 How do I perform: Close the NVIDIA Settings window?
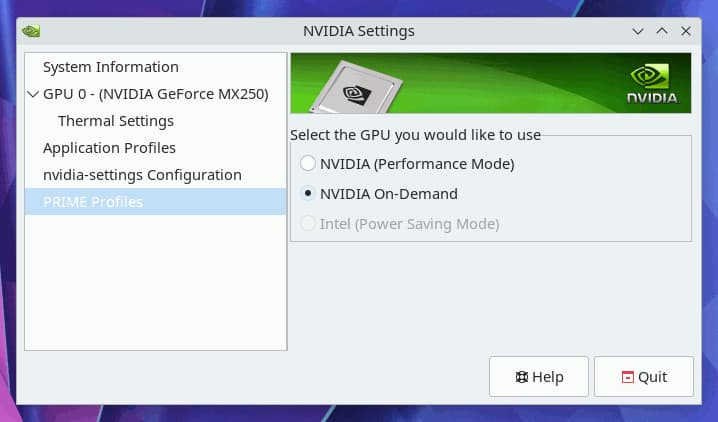coord(685,31)
